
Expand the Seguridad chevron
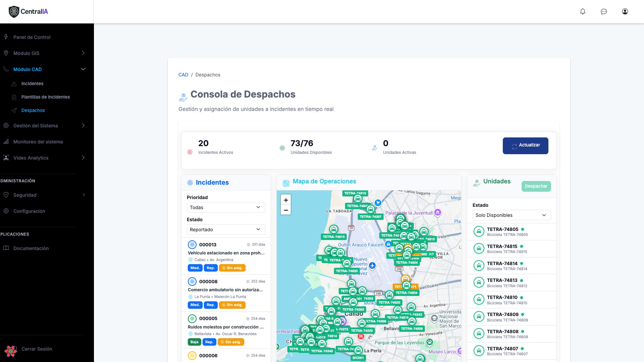(x=83, y=195)
